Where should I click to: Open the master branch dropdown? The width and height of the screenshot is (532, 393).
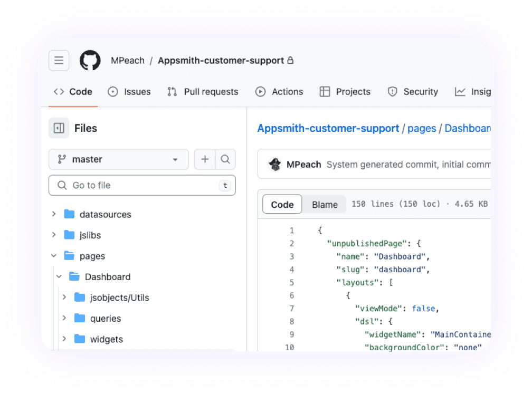pos(118,159)
